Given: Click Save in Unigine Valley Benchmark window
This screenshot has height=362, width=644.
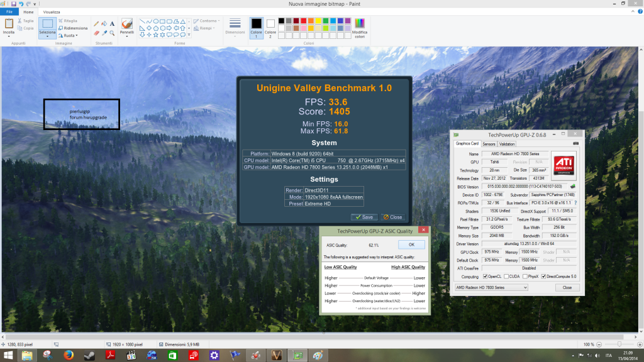Looking at the screenshot, I should pos(364,217).
